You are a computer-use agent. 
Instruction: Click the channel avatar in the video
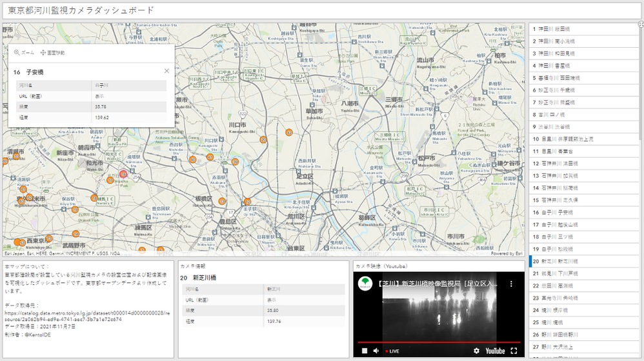point(365,284)
